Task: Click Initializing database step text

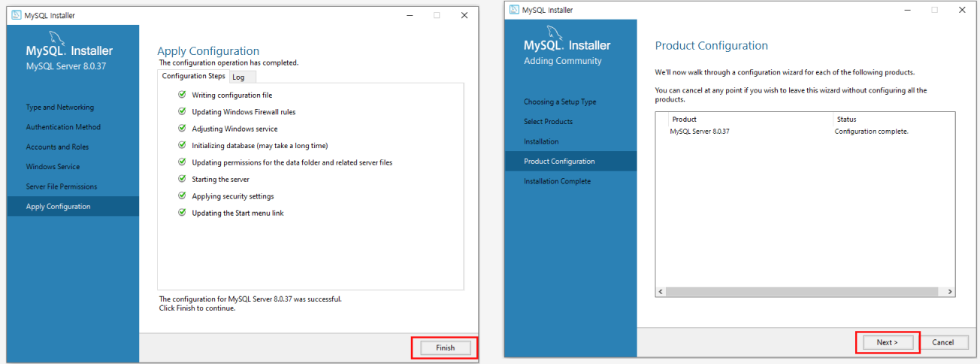Action: click(x=260, y=146)
